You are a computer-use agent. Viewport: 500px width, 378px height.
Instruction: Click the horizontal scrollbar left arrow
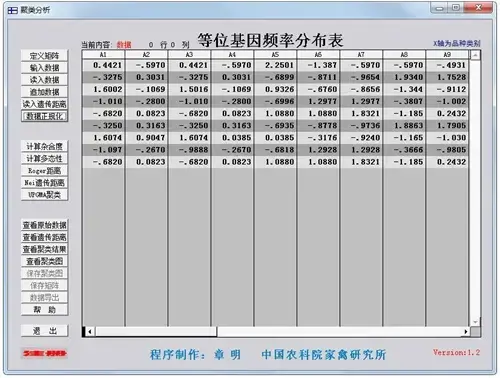click(x=89, y=332)
